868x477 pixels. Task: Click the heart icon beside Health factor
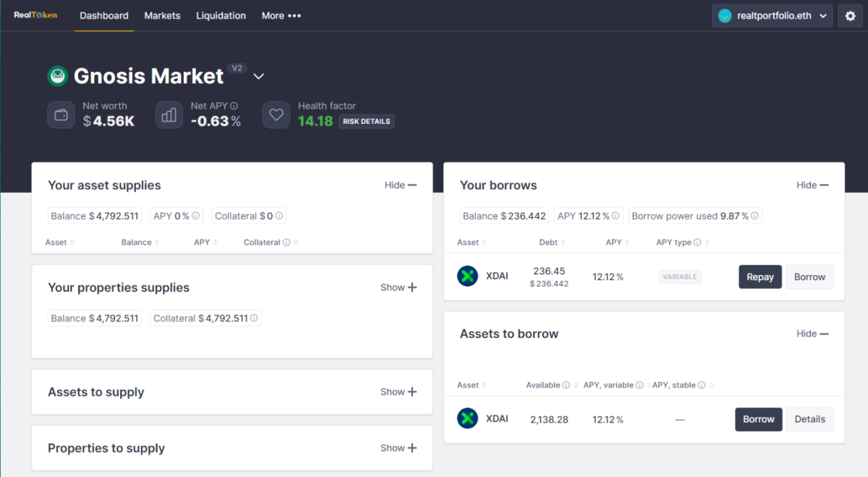pyautogui.click(x=276, y=114)
